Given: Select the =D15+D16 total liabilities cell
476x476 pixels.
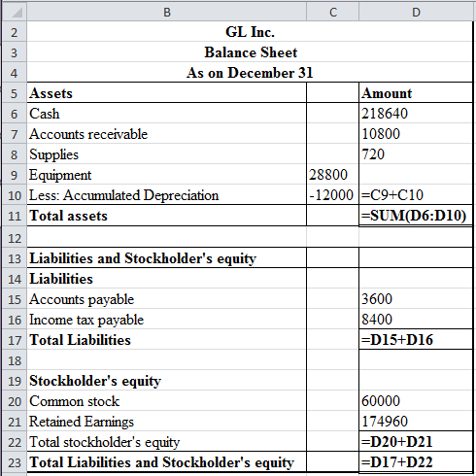Looking at the screenshot, I should (416, 340).
